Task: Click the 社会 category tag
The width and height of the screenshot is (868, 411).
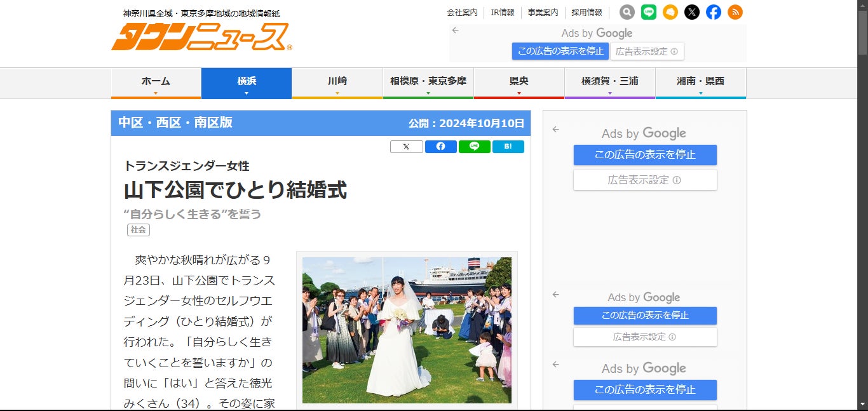Action: (139, 230)
